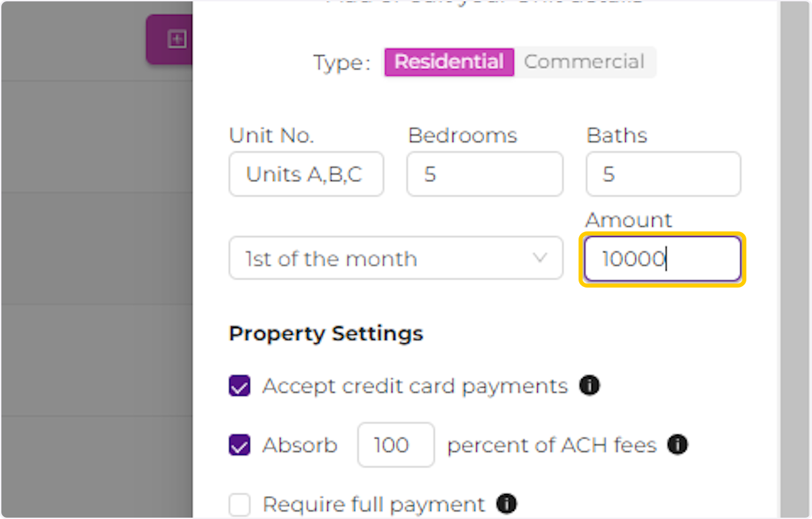Viewport: 812px width, 519px height.
Task: Select the Unit No. field showing Units A,B,C
Action: tap(306, 174)
